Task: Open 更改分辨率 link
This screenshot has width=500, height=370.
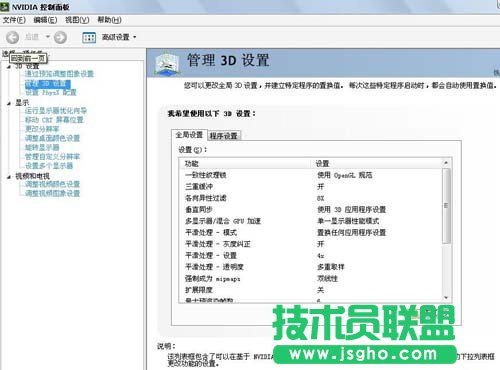Action: [42, 129]
